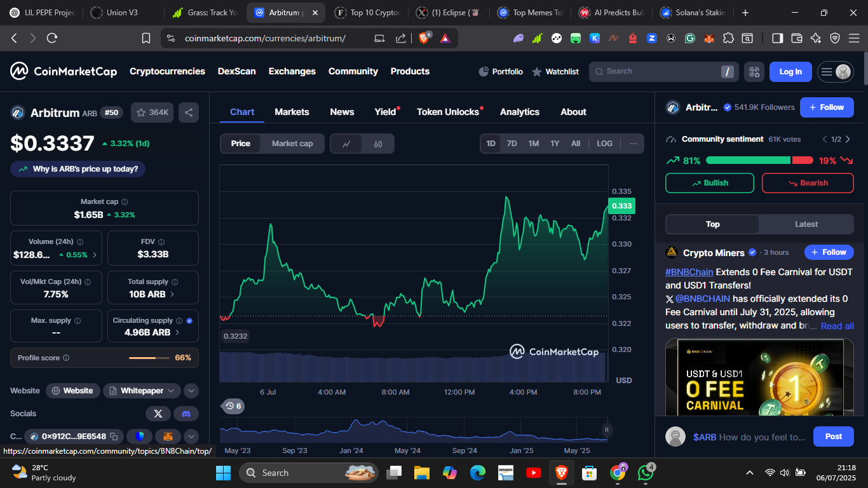The height and width of the screenshot is (488, 868).
Task: Expand Volume (24h) details chevron
Action: [x=95, y=255]
